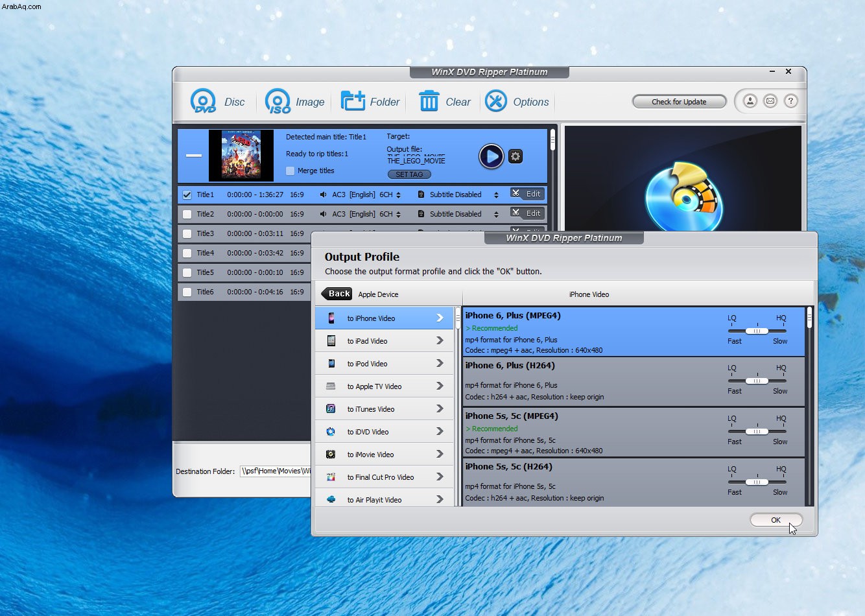The image size is (865, 616).
Task: Click Title2 subtitle icon
Action: pyautogui.click(x=421, y=214)
